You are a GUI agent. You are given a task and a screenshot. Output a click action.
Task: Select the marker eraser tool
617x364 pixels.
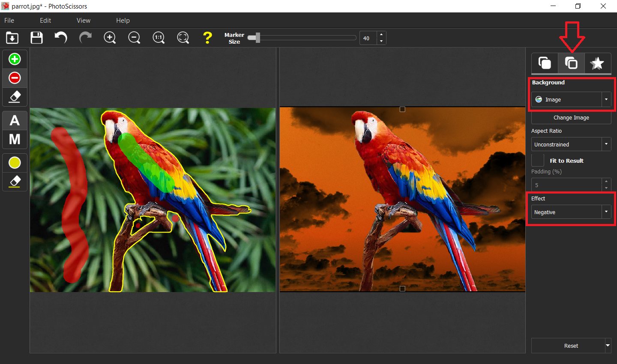tap(15, 97)
